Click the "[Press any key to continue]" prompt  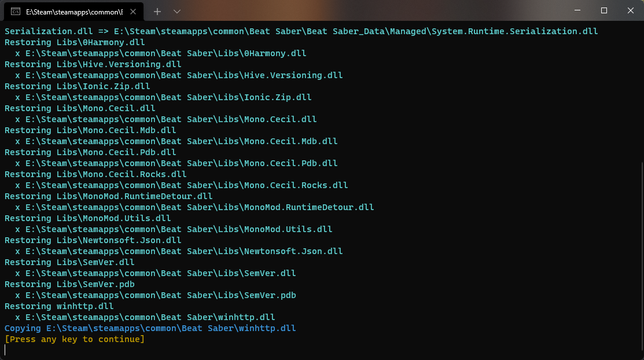pos(75,339)
